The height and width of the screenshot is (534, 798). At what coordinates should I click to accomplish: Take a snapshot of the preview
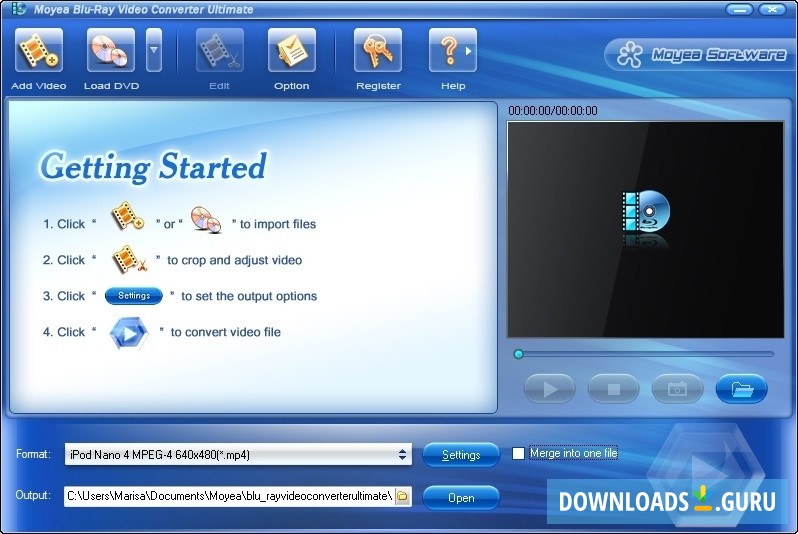tap(677, 389)
